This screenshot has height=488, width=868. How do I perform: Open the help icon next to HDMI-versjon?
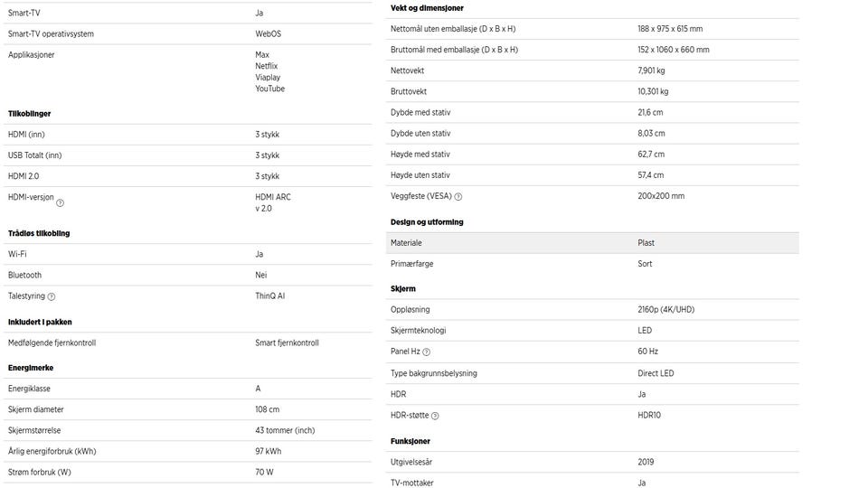click(61, 202)
